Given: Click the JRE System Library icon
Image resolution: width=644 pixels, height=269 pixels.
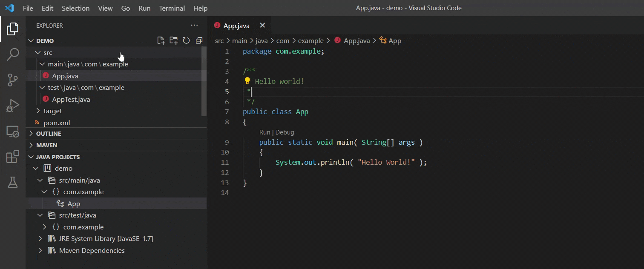Looking at the screenshot, I should pos(52,238).
